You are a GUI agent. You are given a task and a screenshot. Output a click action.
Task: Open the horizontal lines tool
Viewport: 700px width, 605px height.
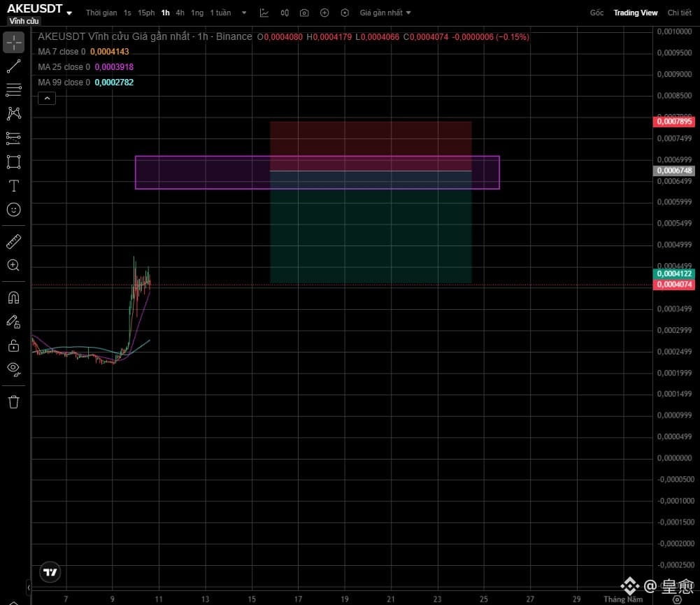click(14, 90)
